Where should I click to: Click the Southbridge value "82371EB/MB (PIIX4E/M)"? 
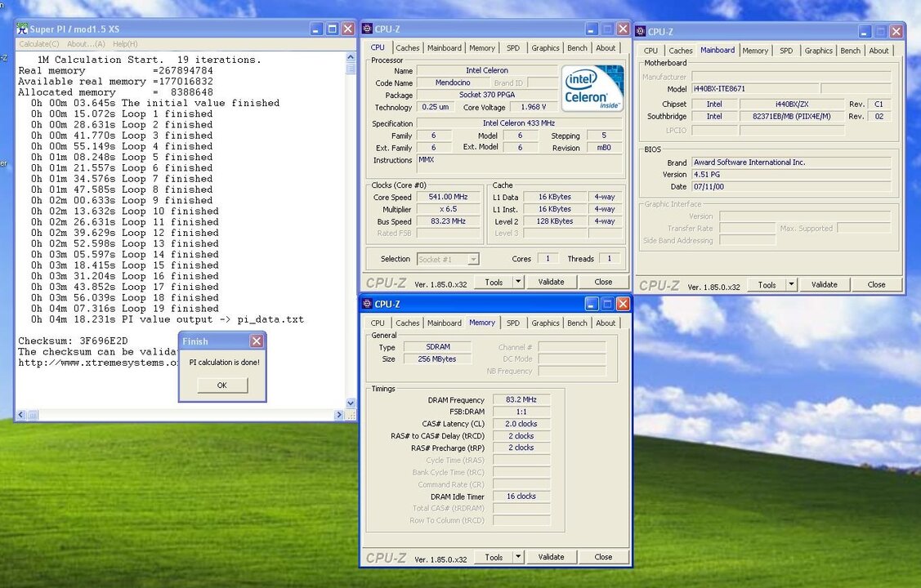(x=792, y=116)
